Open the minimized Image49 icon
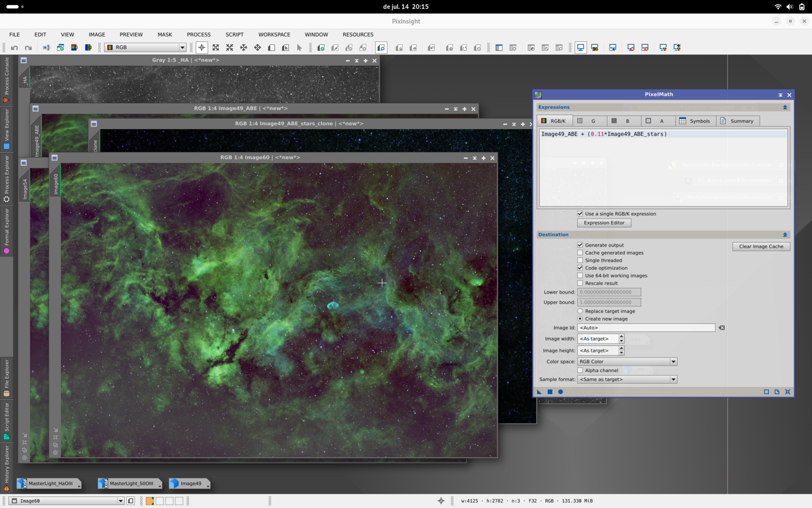 189,484
